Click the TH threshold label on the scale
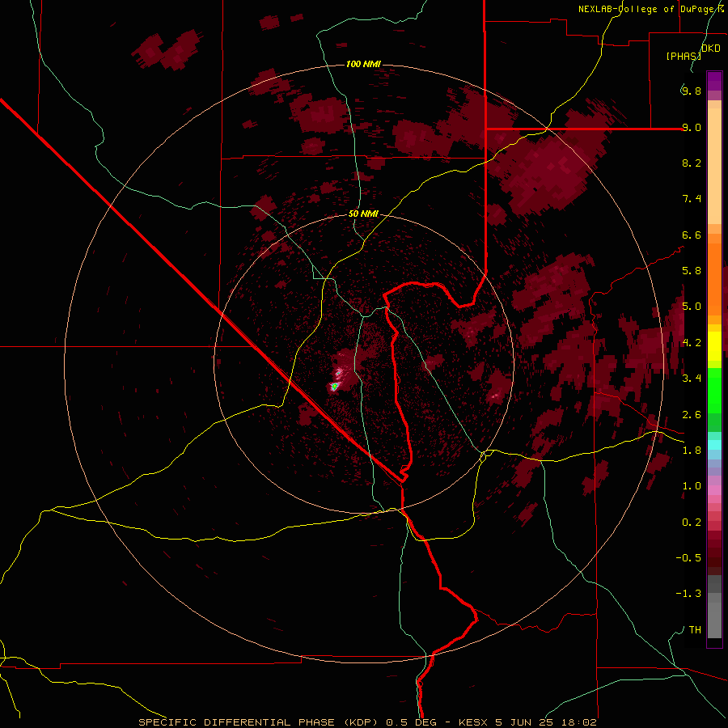 pos(695,630)
